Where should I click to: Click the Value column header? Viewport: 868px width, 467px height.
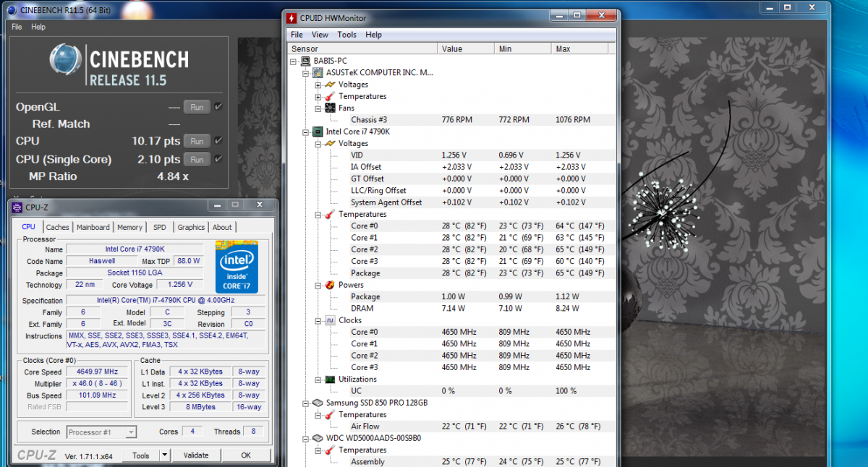[x=466, y=49]
